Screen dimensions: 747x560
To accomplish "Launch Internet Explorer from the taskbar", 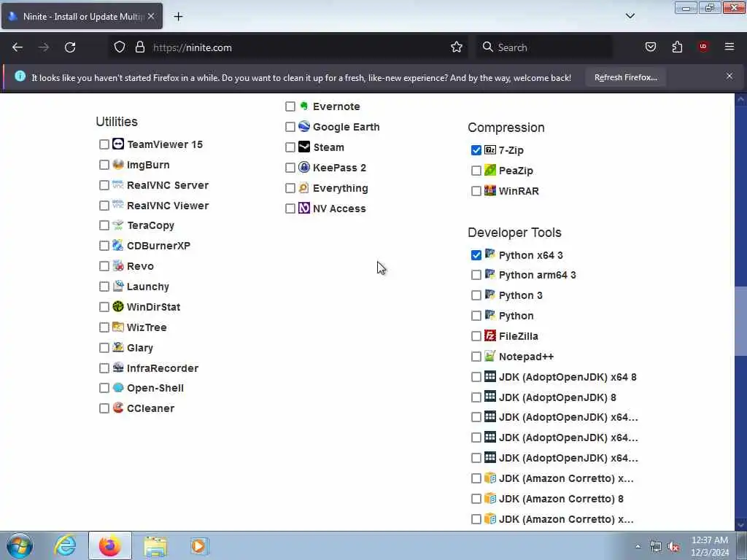I will [65, 545].
